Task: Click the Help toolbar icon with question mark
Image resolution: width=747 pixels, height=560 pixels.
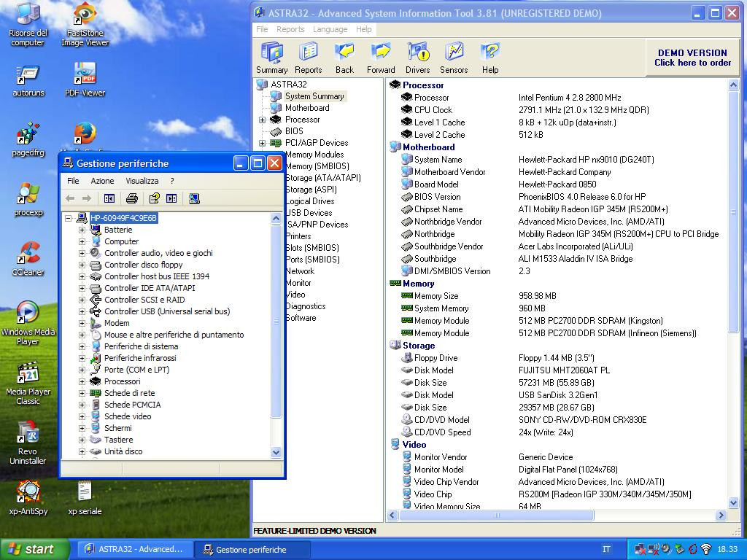Action: coord(490,57)
